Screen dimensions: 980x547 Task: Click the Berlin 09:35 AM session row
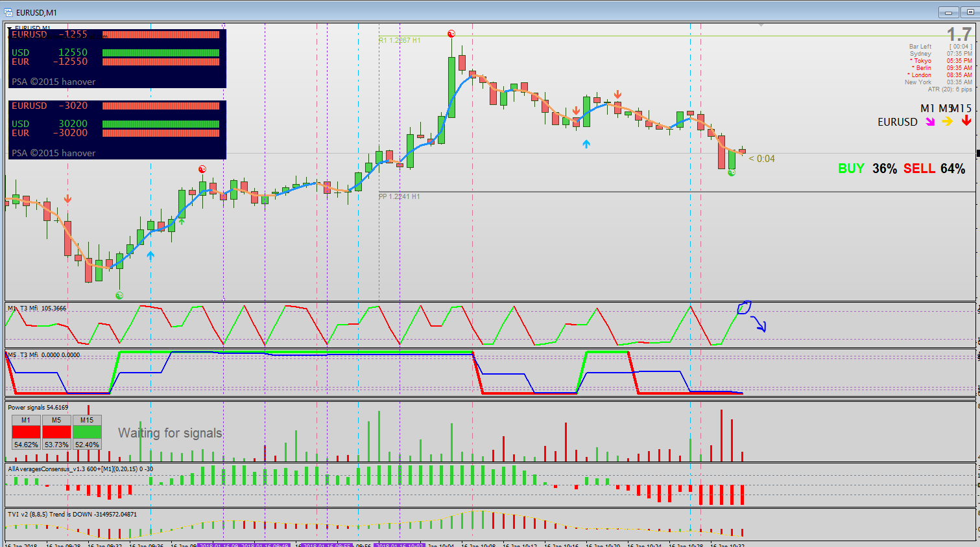[x=942, y=68]
